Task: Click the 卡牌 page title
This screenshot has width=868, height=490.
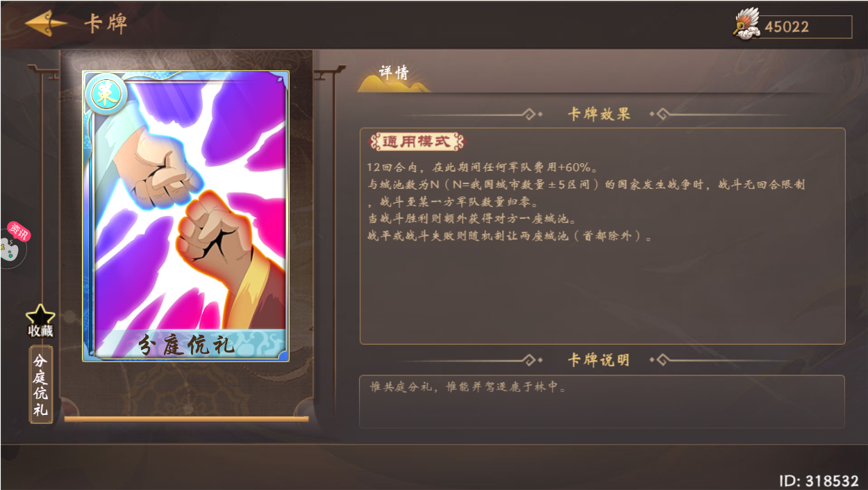Action: pyautogui.click(x=106, y=24)
